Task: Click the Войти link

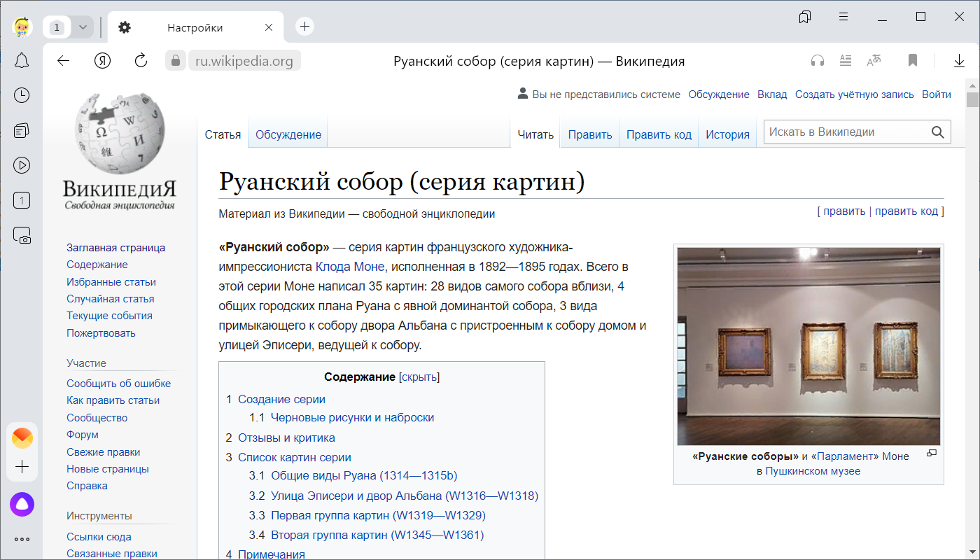Action: [937, 94]
